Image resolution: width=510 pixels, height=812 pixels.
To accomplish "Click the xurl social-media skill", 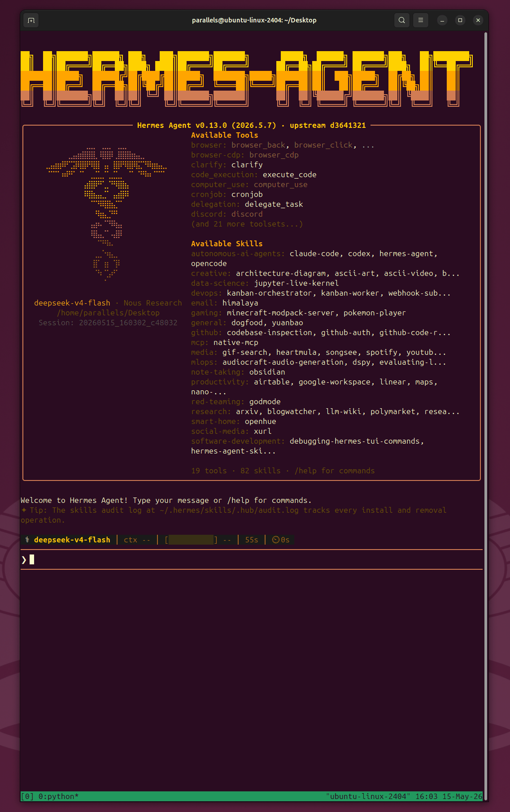I will tap(263, 431).
